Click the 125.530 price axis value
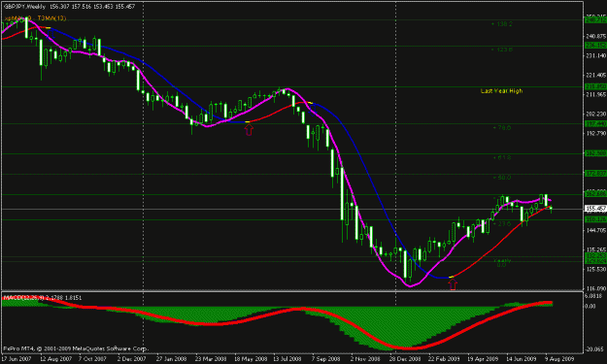 595,269
